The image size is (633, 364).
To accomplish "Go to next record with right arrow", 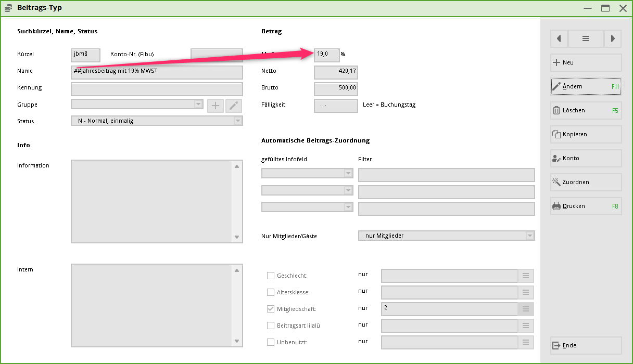I will coord(613,38).
